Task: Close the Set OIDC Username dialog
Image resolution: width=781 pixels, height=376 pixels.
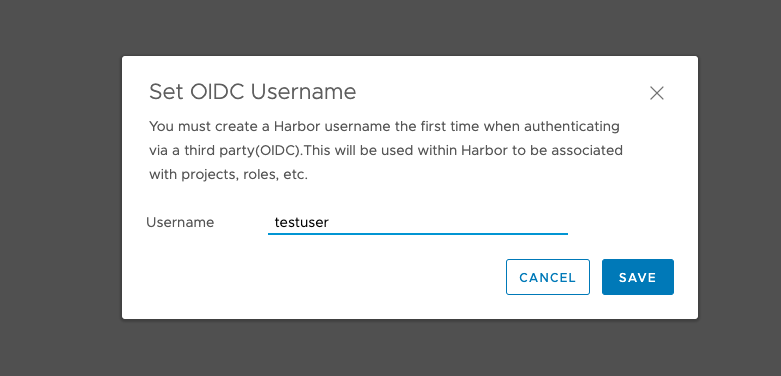Action: (x=656, y=93)
